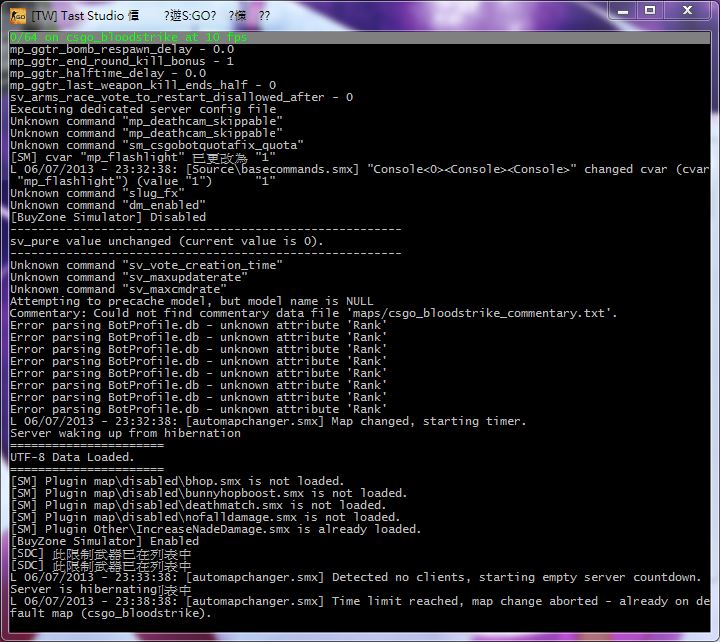Screen dimensions: 720x642
Task: Click the 'mp_ggtr_bomb_respawn_delay - 0.0' line
Action: [x=122, y=49]
